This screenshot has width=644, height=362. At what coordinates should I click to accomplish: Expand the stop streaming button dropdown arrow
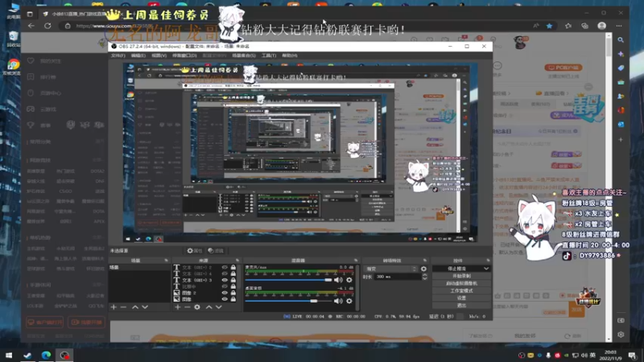[486, 269]
